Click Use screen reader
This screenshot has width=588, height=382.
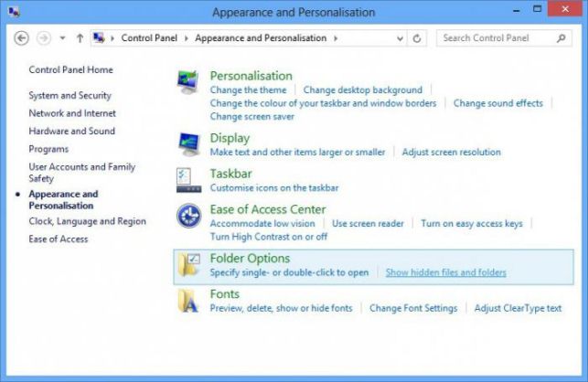coord(368,223)
